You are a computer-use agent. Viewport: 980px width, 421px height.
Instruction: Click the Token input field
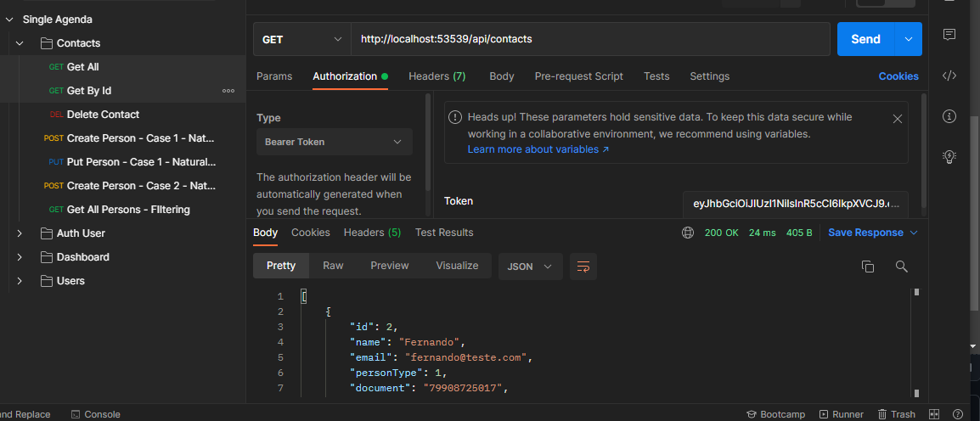coord(796,205)
